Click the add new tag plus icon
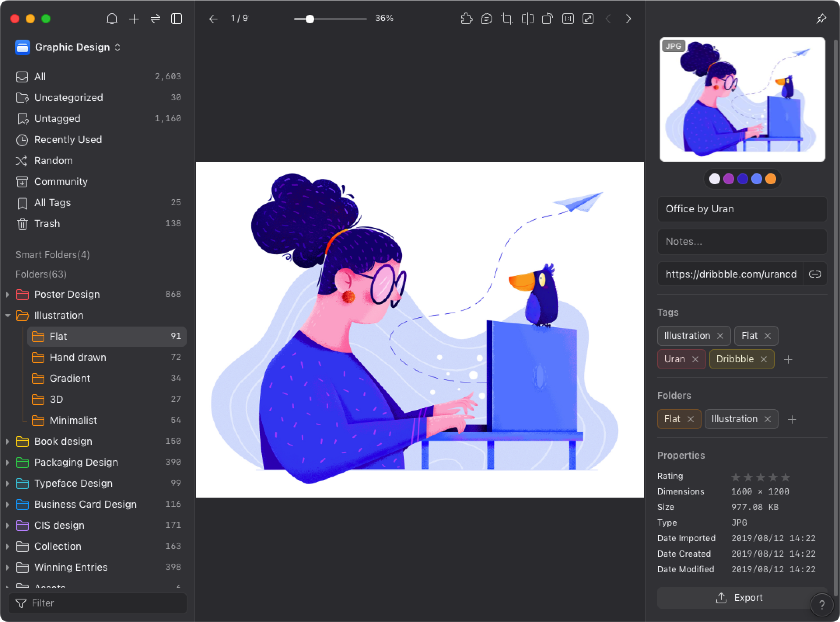The height and width of the screenshot is (622, 840). 788,359
